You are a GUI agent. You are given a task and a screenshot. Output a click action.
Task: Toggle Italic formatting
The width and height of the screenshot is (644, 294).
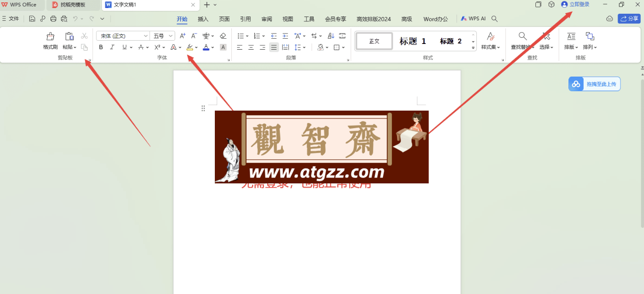point(112,47)
